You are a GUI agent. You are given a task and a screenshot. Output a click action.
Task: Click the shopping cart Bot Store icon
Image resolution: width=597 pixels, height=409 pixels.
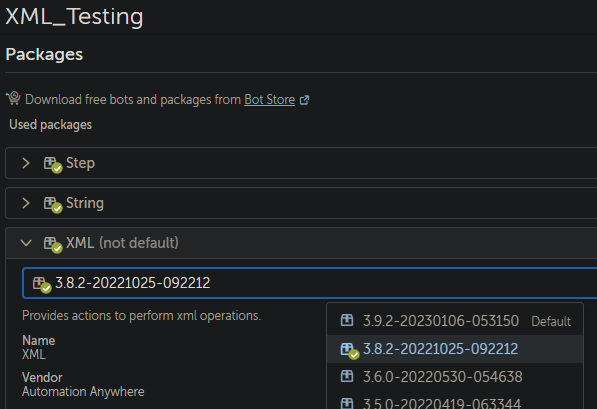pos(13,98)
